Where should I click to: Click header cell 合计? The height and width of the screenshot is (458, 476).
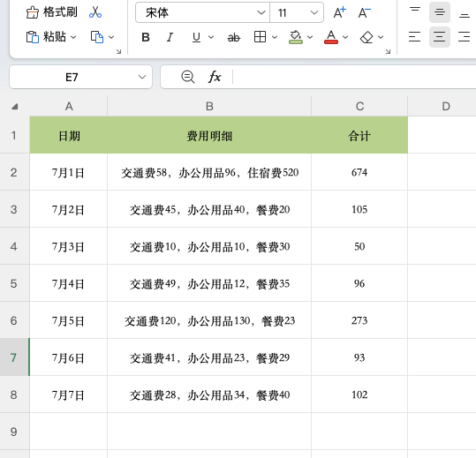point(359,135)
